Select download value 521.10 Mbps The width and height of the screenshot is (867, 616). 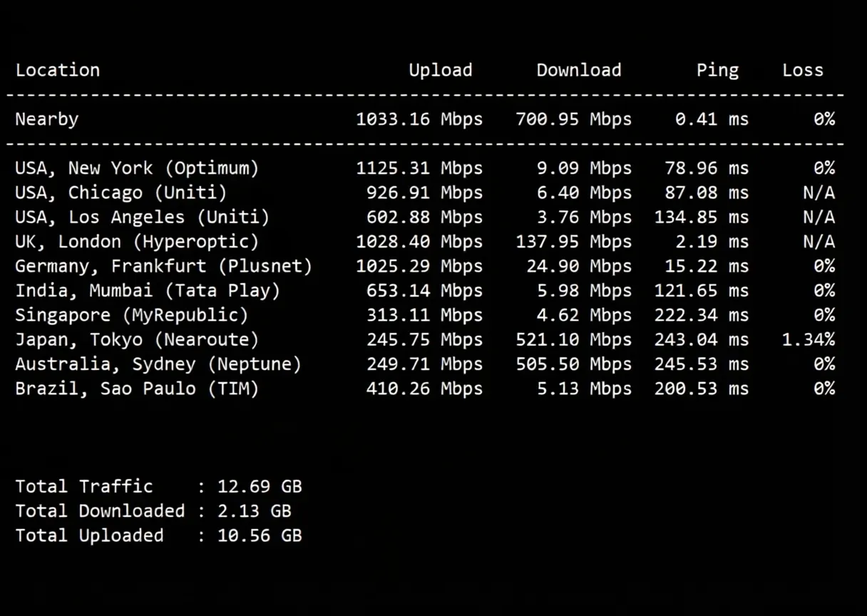click(x=574, y=339)
